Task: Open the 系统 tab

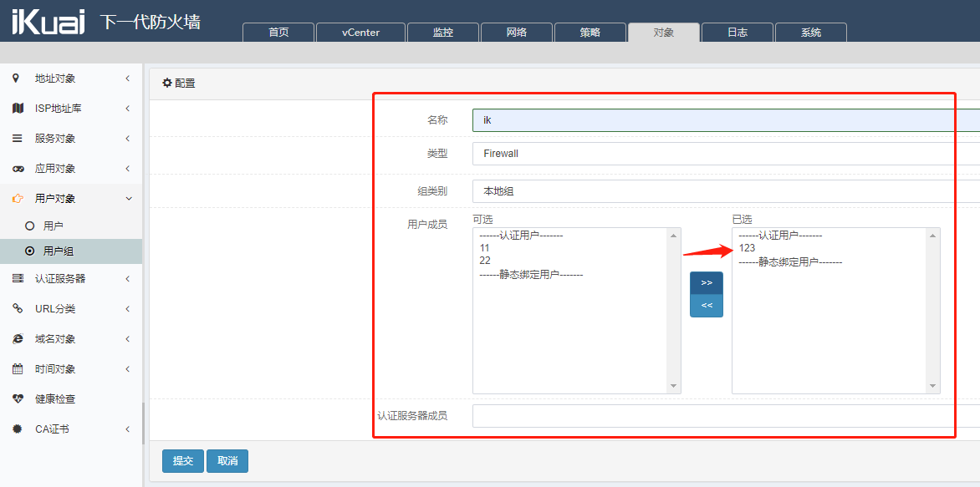Action: click(811, 33)
